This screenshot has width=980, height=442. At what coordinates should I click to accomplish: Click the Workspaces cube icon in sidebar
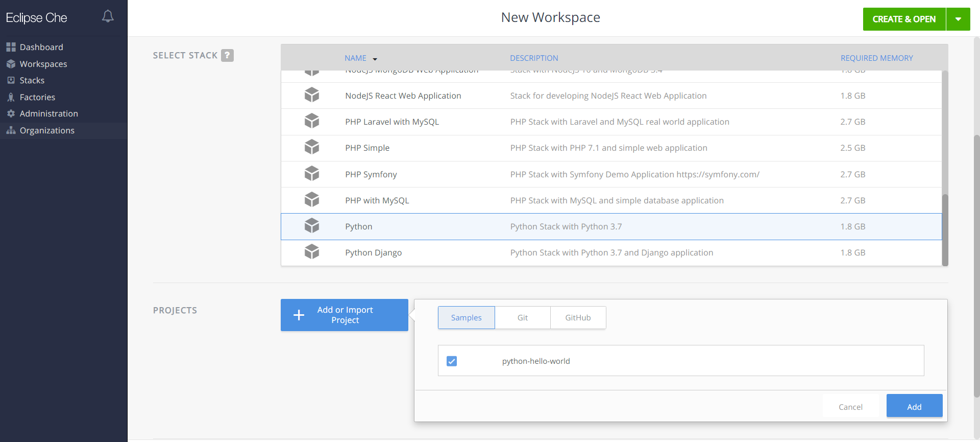(11, 64)
